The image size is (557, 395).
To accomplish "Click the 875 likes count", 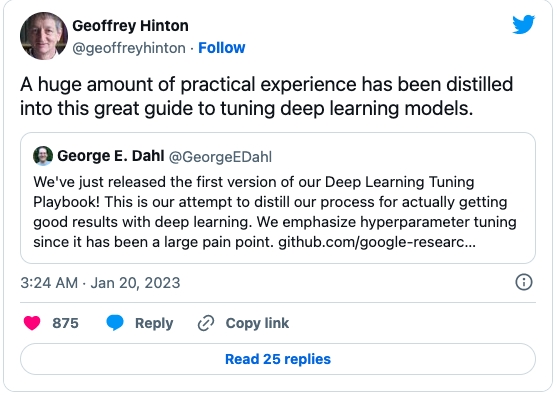I will [x=65, y=323].
